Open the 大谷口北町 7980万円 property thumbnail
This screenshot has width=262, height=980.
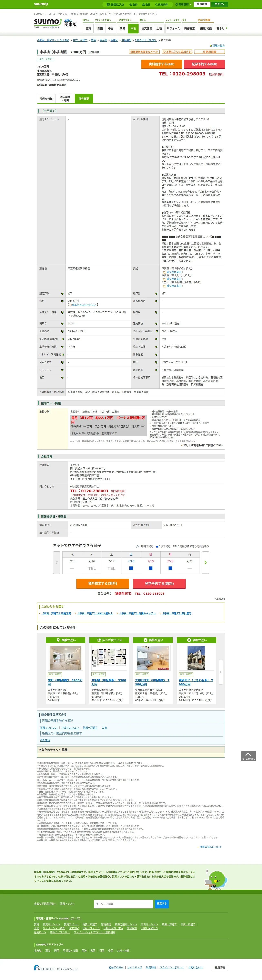[153, 658]
